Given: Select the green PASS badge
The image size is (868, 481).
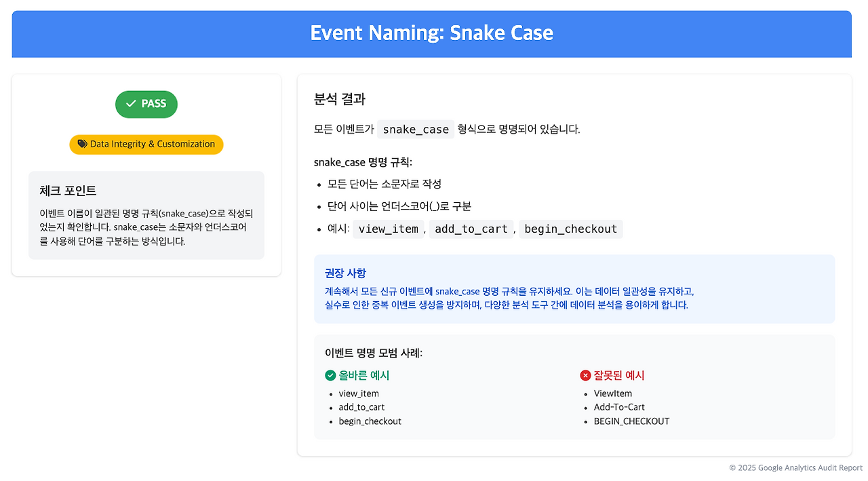Looking at the screenshot, I should point(146,104).
